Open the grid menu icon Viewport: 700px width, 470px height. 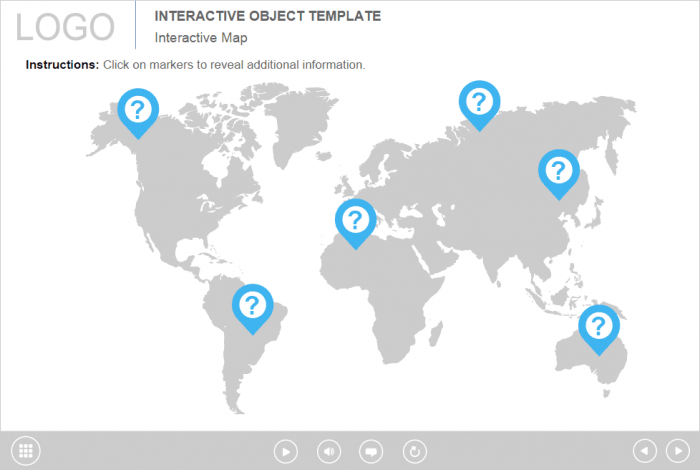pyautogui.click(x=26, y=451)
